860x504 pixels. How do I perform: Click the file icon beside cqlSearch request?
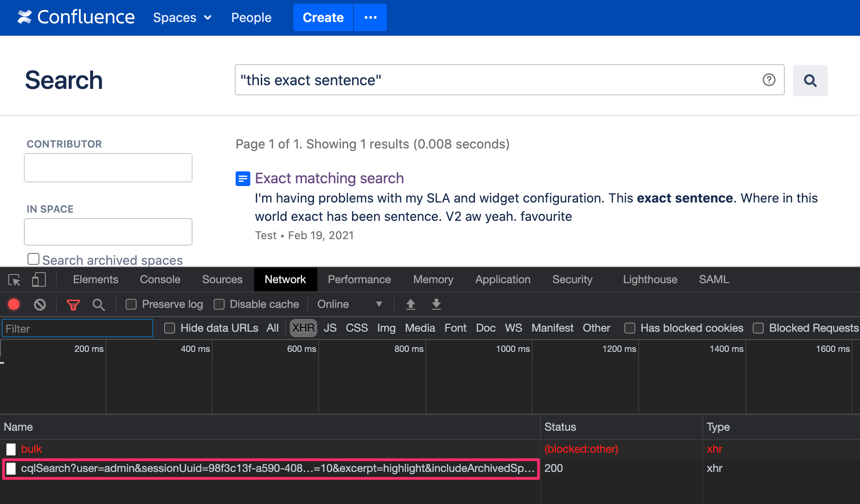tap(11, 469)
